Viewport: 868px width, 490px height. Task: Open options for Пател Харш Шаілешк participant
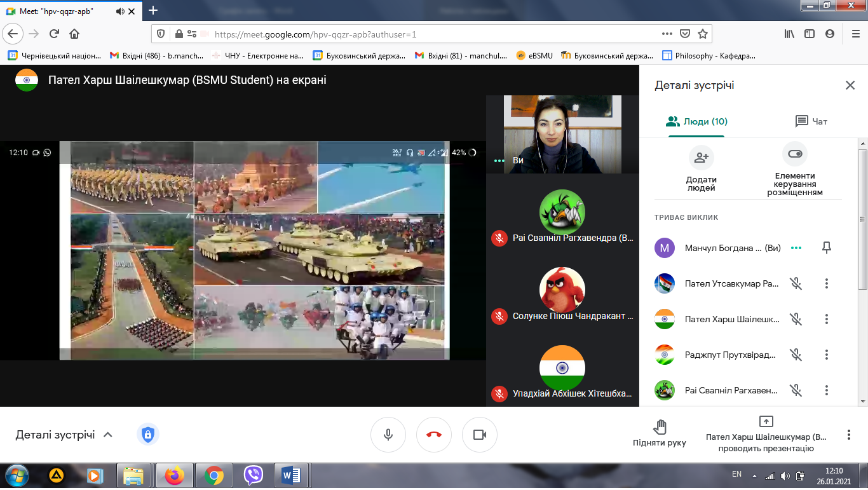827,319
